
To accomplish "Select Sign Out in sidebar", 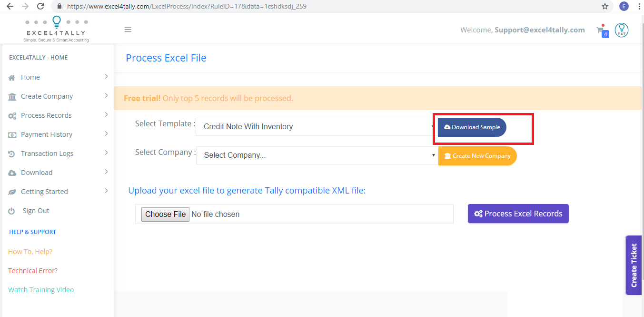I will coord(36,211).
